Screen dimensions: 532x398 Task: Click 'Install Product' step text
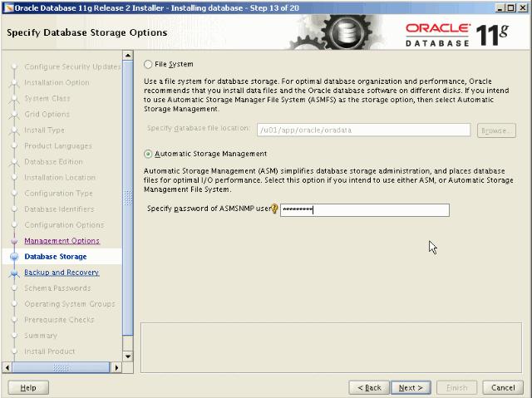coord(50,351)
